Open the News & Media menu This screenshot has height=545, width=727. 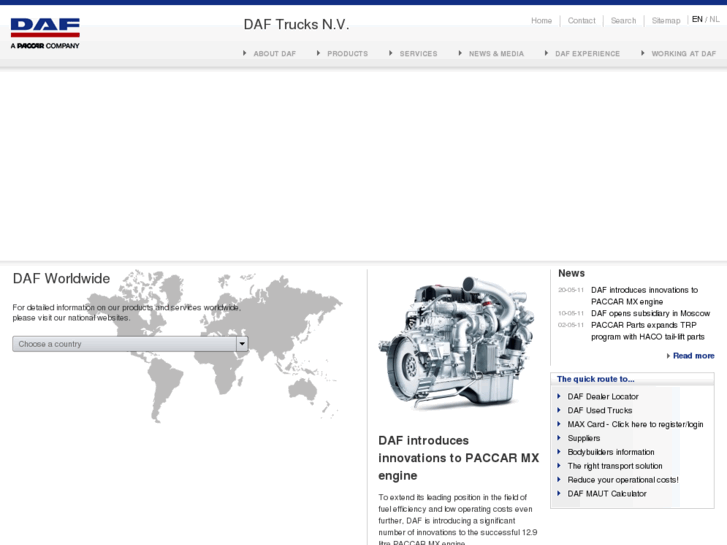coord(496,54)
